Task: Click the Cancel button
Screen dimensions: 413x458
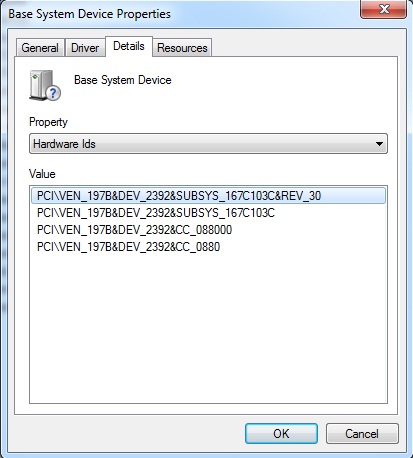Action: pos(362,434)
